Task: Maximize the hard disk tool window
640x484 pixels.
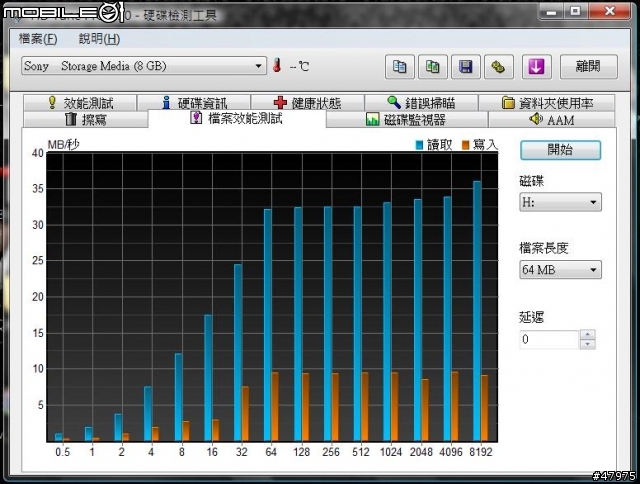Action: point(576,11)
